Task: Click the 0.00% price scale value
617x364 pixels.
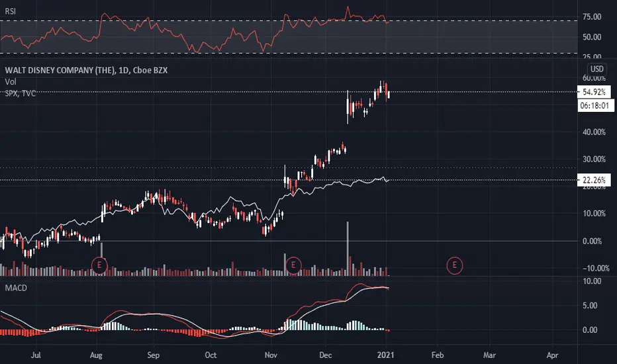Action: click(592, 241)
